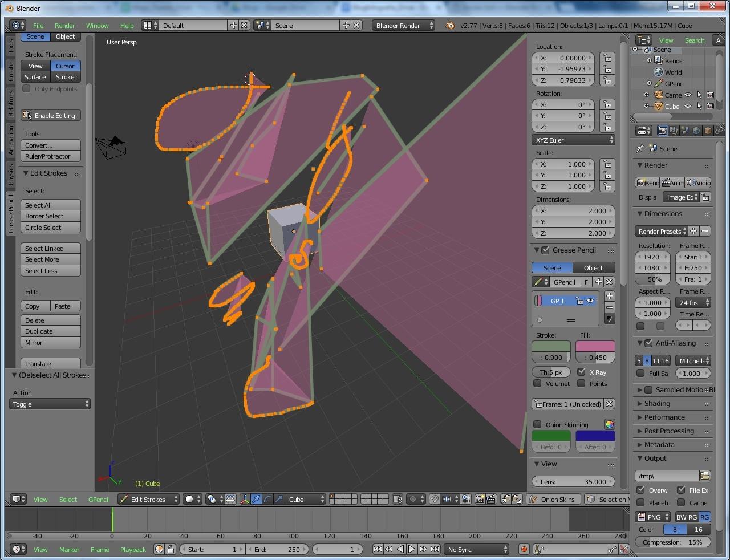Toggle the X Ray checkbox
Image resolution: width=730 pixels, height=560 pixels.
pyautogui.click(x=582, y=372)
